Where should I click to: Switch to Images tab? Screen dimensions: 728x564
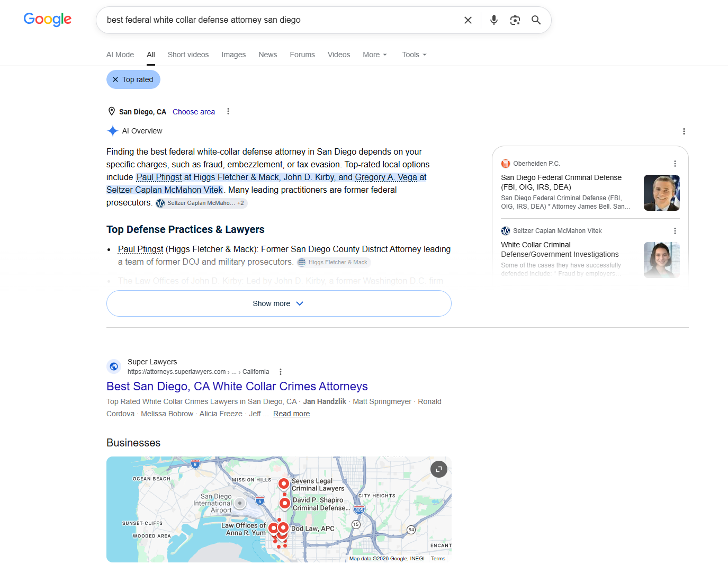[x=233, y=55]
